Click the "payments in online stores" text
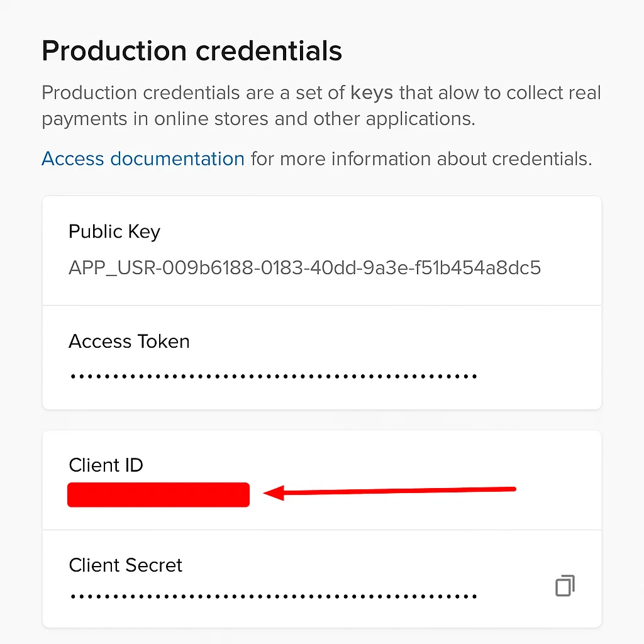Image resolution: width=644 pixels, height=644 pixels. click(x=155, y=119)
